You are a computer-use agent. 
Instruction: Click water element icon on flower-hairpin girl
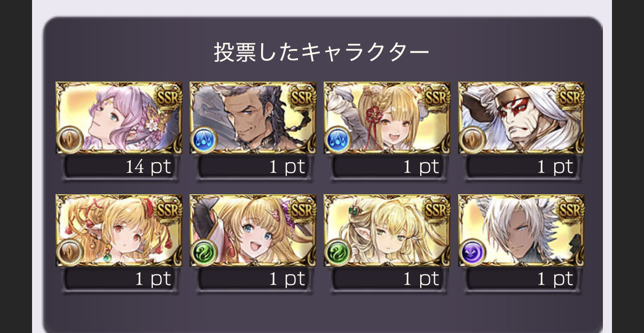(x=338, y=140)
